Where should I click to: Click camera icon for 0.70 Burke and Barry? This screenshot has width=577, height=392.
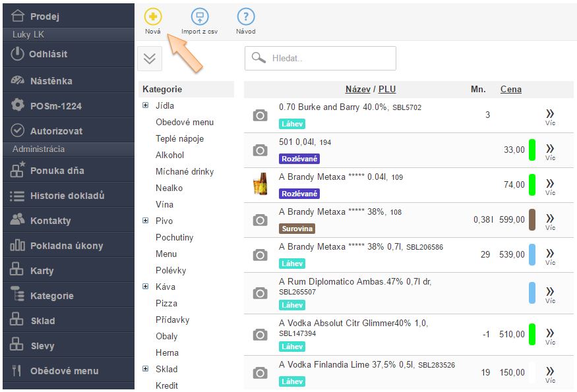[260, 115]
